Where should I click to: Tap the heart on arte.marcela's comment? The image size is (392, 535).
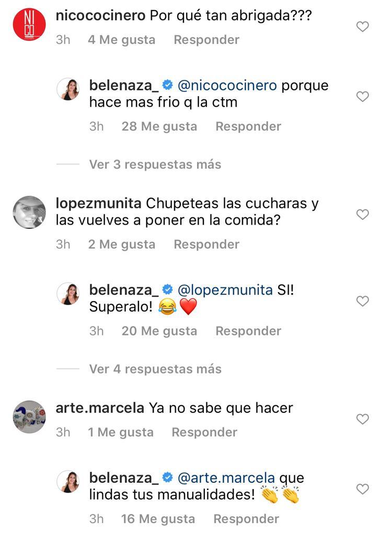(362, 419)
